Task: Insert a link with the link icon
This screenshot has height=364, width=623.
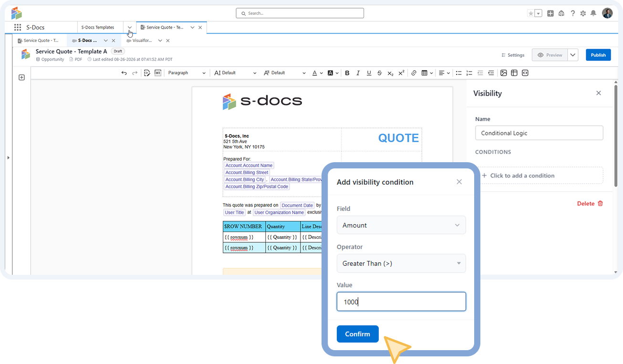Action: pyautogui.click(x=414, y=73)
